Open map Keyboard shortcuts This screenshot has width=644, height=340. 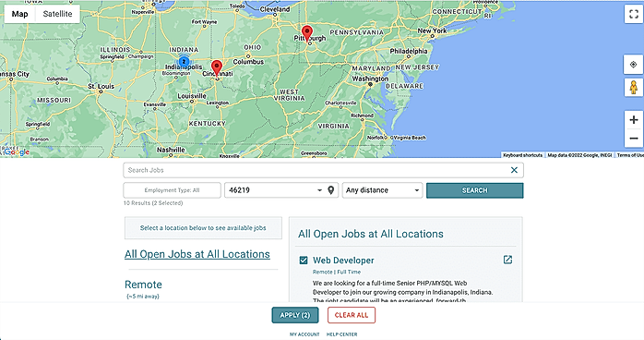coord(522,155)
